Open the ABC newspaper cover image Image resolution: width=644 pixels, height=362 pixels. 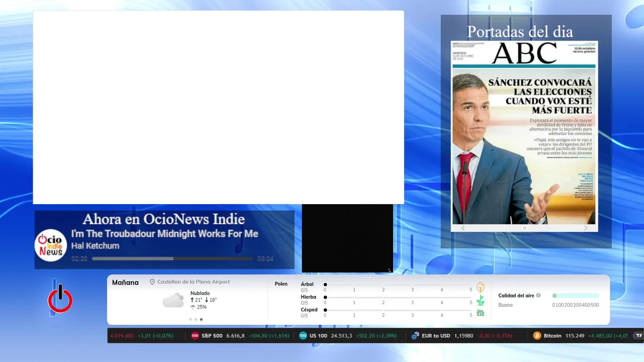[x=524, y=133]
